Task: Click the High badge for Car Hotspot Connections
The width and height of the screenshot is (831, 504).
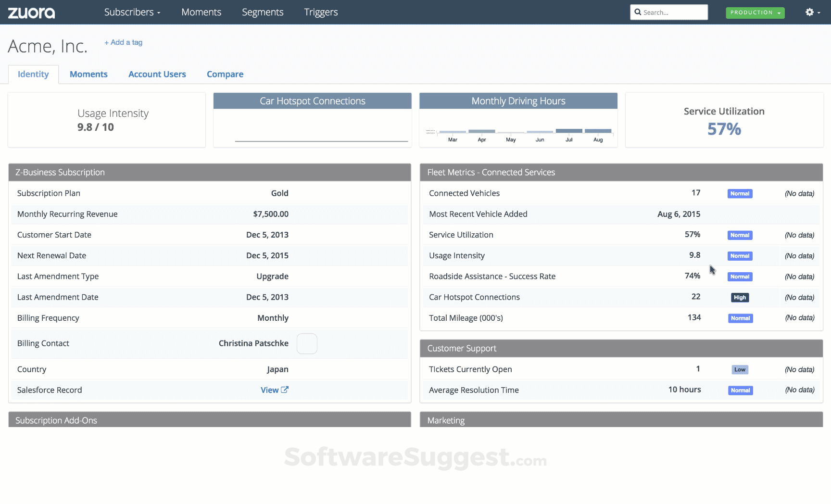Action: pyautogui.click(x=740, y=298)
